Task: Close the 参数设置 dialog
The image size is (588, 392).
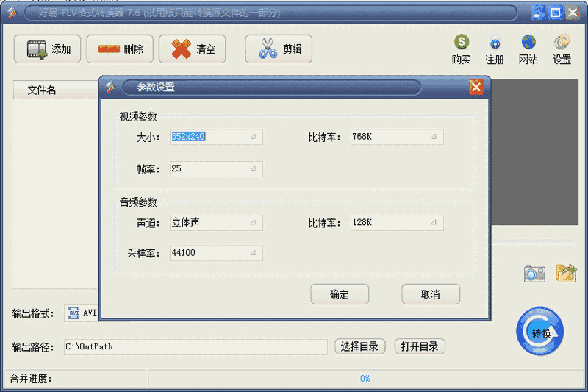Action: click(476, 88)
